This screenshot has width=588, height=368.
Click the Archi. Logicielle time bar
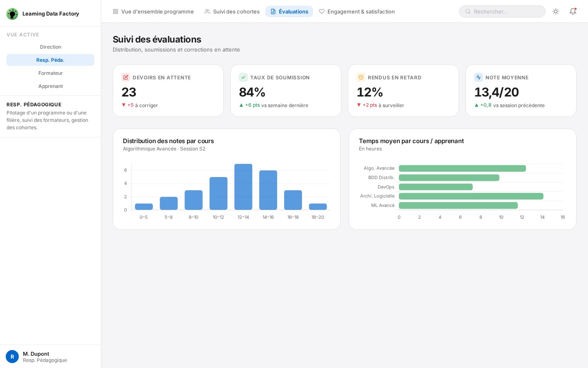[x=471, y=196]
